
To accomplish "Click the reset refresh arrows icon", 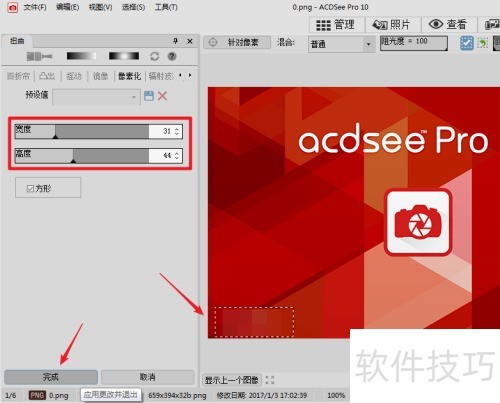I will click(x=155, y=56).
